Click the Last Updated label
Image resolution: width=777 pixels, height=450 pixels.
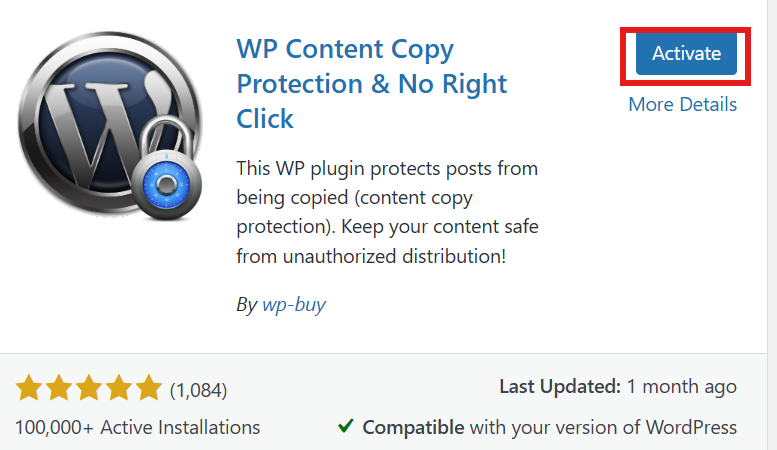[560, 387]
